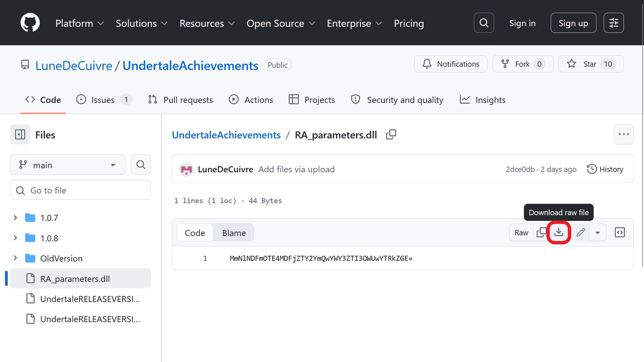The width and height of the screenshot is (644, 362).
Task: Click the Sign up button
Action: [573, 23]
